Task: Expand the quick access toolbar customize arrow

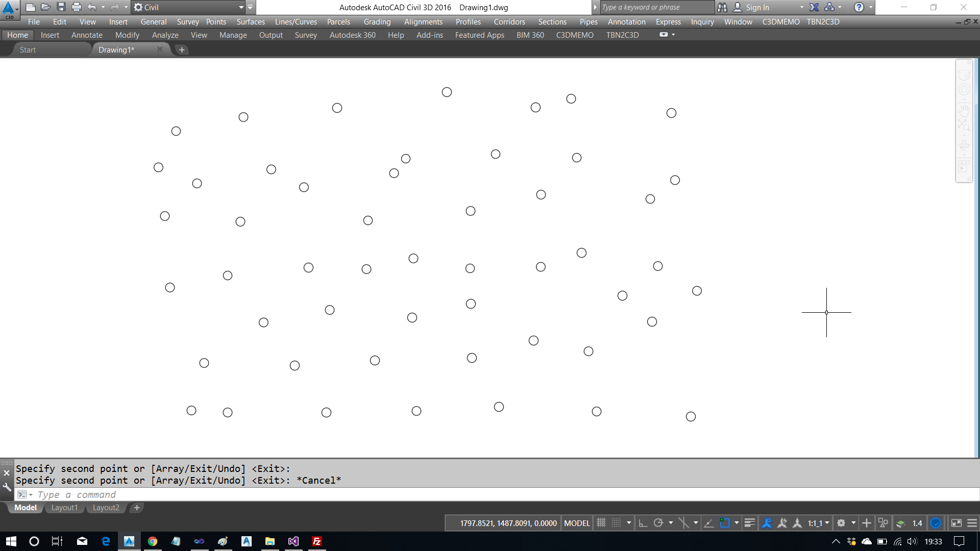Action: coord(250,7)
